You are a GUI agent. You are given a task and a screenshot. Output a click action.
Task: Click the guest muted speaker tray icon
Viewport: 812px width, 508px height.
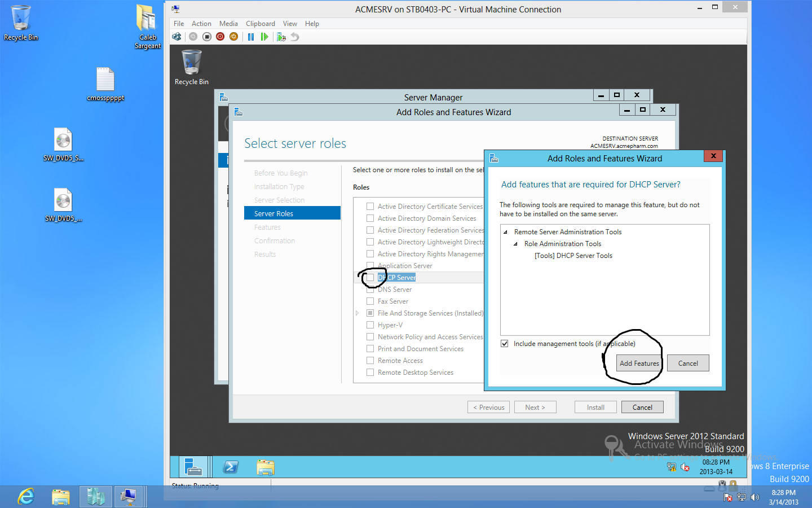tap(685, 467)
